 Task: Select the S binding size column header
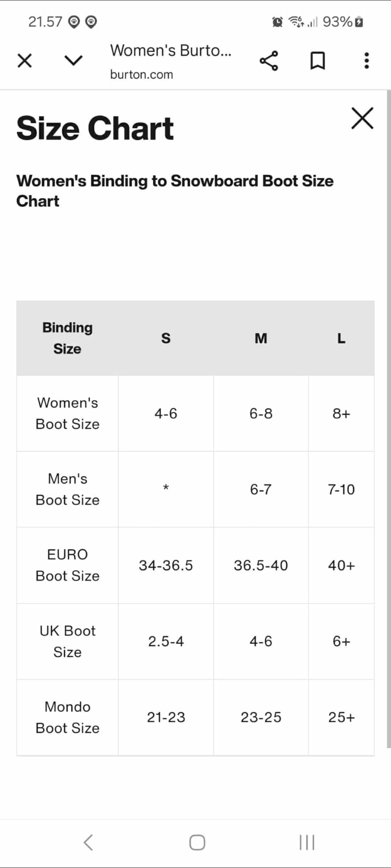point(166,338)
